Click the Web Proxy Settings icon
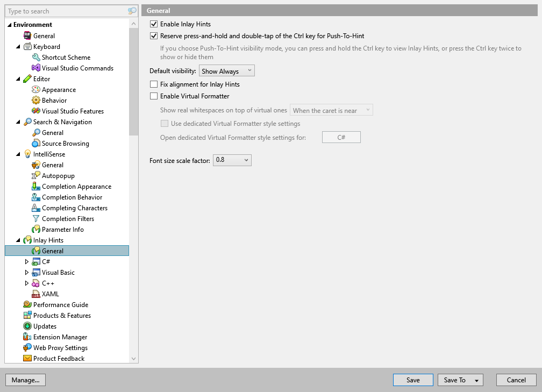This screenshot has height=392, width=542. [27, 347]
